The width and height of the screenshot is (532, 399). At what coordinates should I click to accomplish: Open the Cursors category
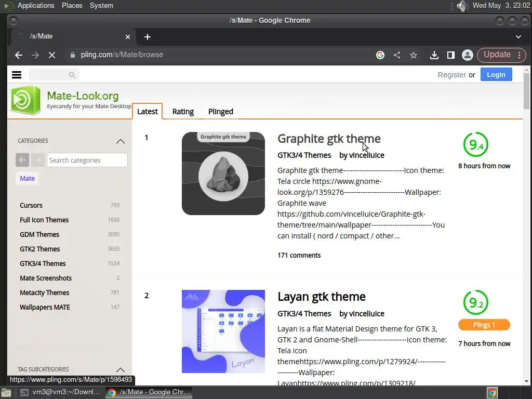31,206
